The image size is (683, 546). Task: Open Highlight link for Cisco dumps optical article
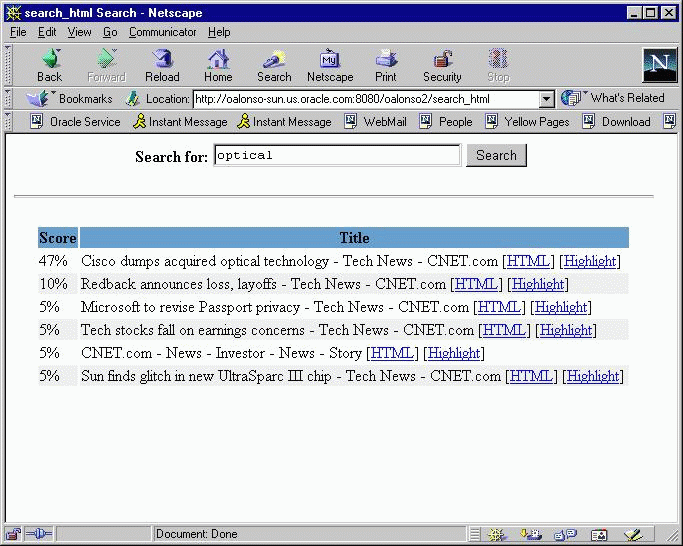590,261
